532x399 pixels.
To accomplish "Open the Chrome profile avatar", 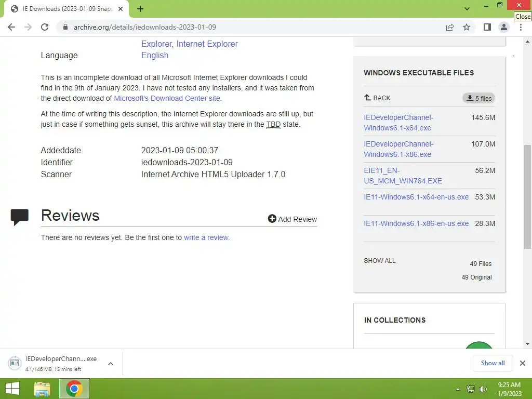I will click(x=504, y=27).
